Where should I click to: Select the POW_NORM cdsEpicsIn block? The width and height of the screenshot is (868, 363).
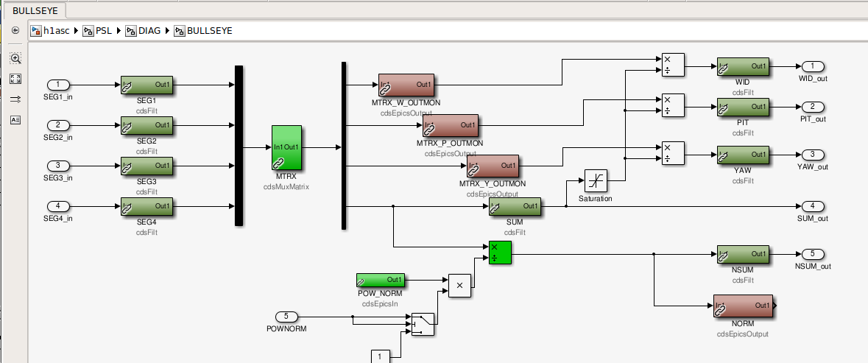381,280
